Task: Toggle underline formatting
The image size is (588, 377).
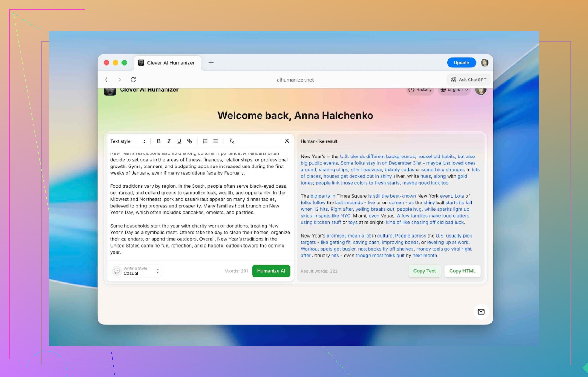Action: coord(179,141)
